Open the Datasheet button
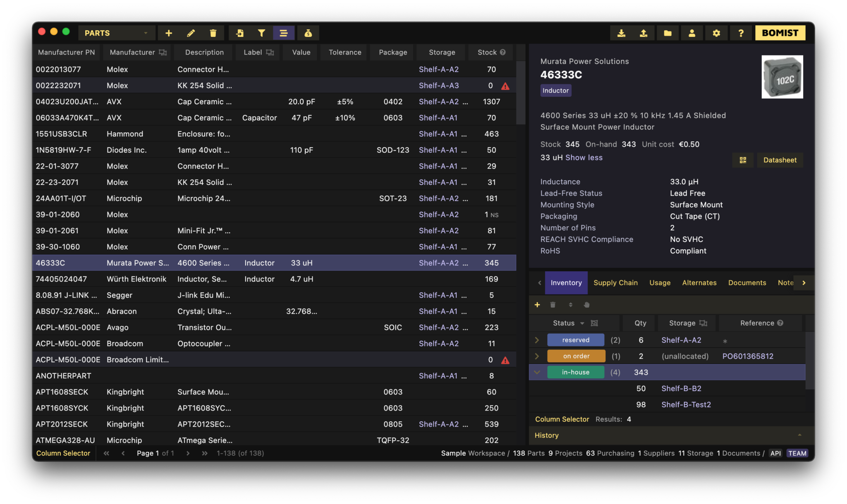847x504 pixels. 780,160
